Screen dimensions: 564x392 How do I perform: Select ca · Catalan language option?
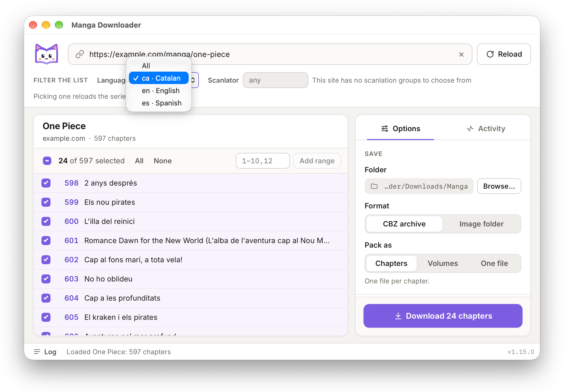159,78
